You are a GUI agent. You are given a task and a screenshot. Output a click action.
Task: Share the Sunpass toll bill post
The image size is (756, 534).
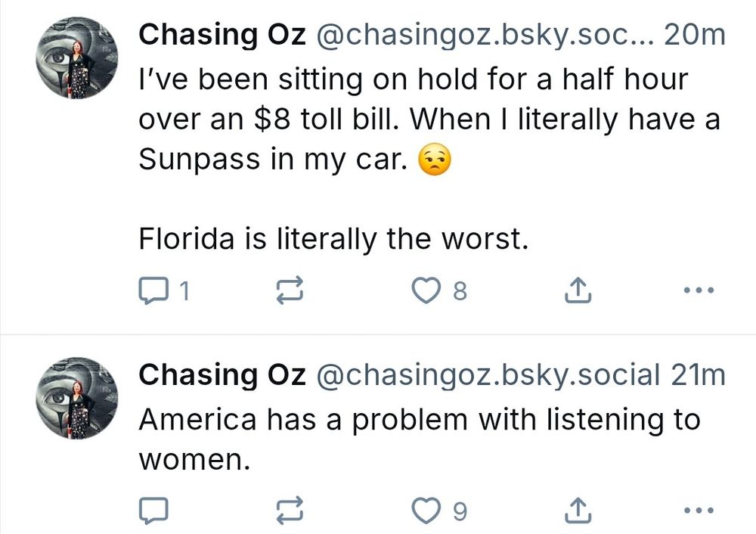[x=577, y=289]
